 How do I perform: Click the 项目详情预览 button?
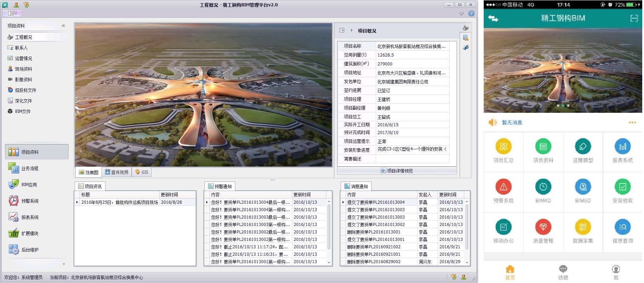coord(397,171)
